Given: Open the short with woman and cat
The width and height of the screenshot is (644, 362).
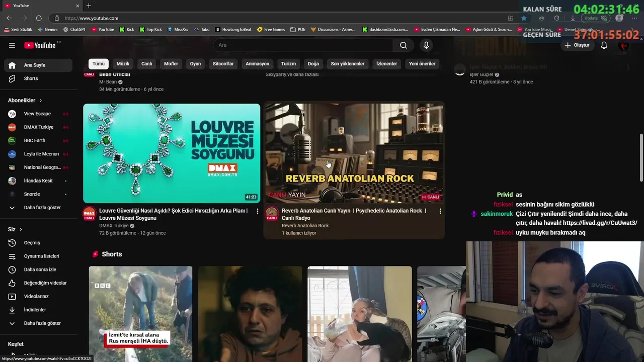Looking at the screenshot, I should coord(360,314).
